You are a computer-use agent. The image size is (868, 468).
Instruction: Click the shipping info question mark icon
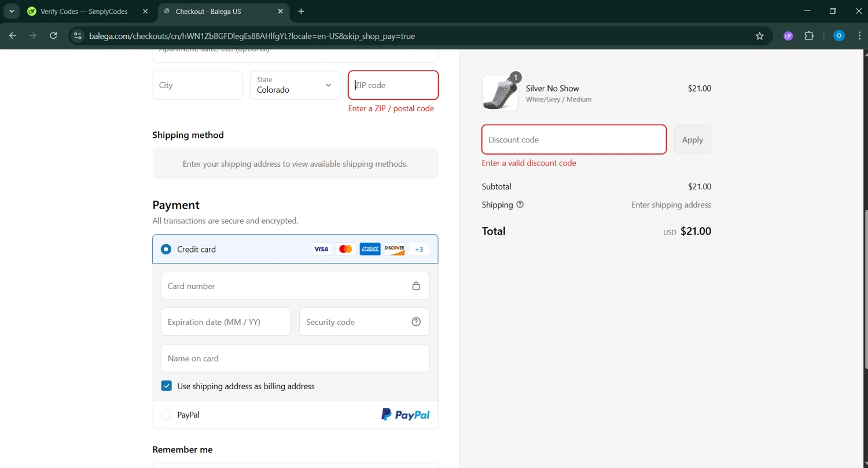[x=520, y=204]
